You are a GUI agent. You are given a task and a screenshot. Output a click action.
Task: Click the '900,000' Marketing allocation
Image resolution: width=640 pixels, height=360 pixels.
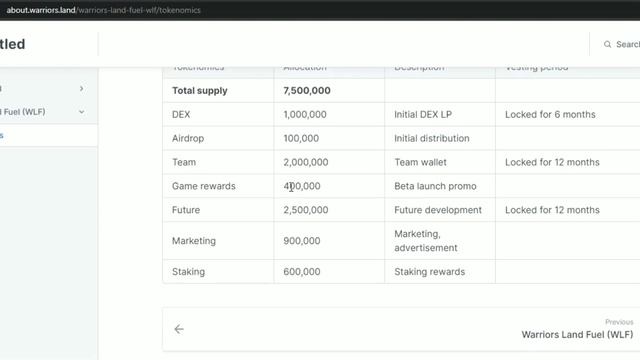click(x=302, y=241)
